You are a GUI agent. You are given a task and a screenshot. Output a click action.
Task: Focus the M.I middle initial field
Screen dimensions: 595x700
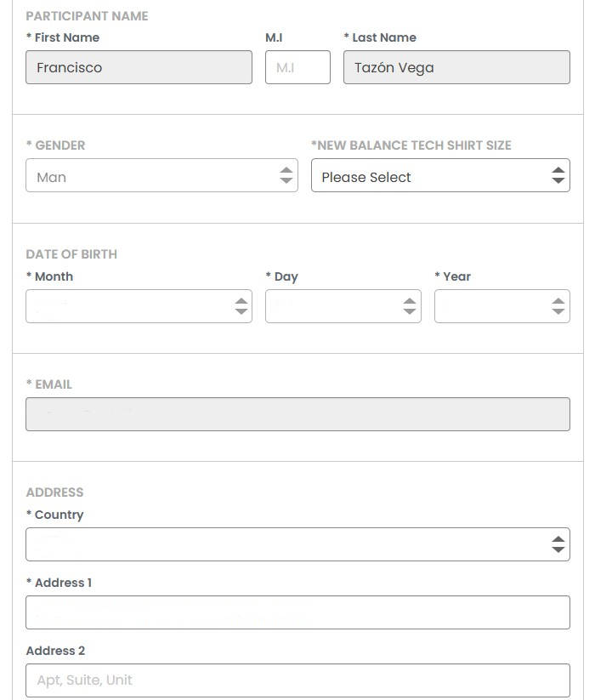pyautogui.click(x=297, y=67)
